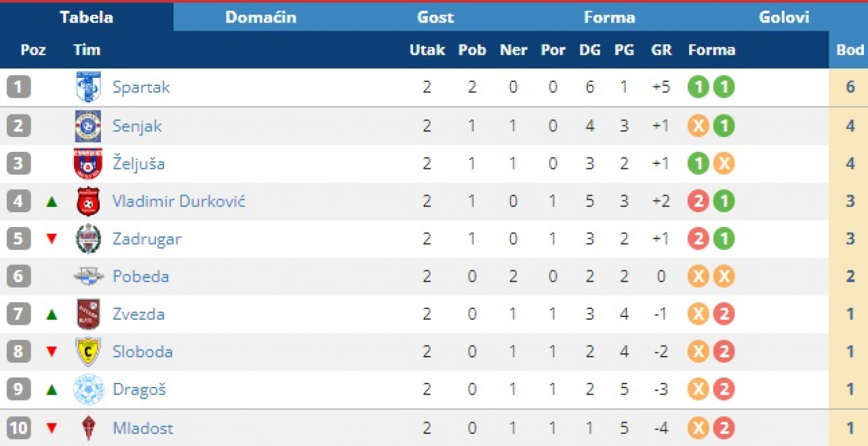Open the Golovi tab
Screen dimensions: 868x446
pos(783,17)
